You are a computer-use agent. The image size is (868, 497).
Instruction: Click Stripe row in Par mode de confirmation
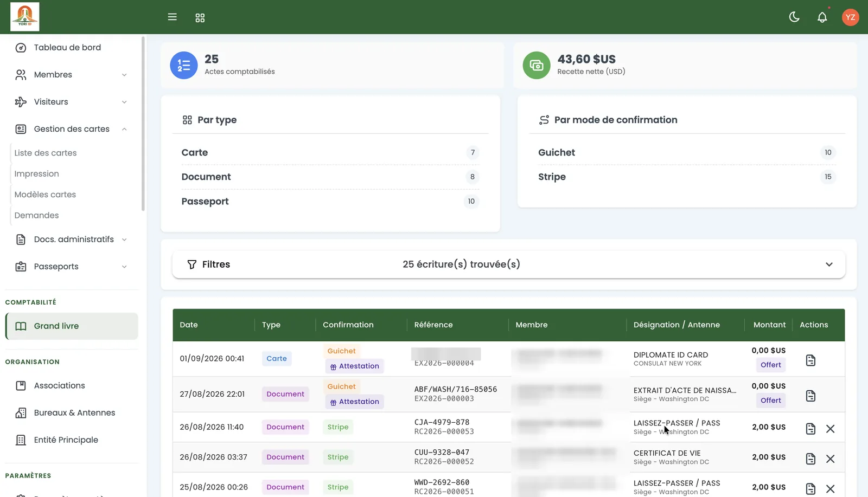point(687,177)
